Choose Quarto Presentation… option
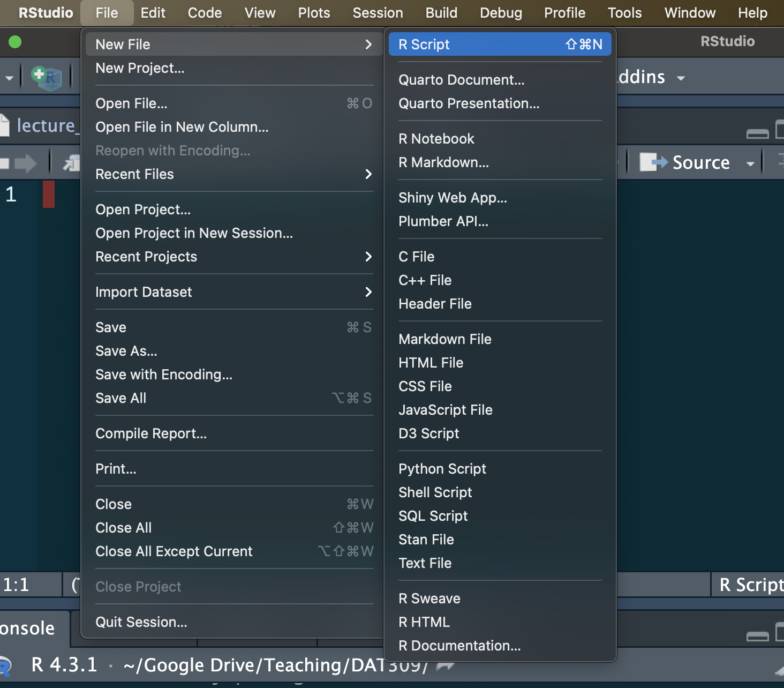Screen dimensions: 784x688 click(500, 103)
